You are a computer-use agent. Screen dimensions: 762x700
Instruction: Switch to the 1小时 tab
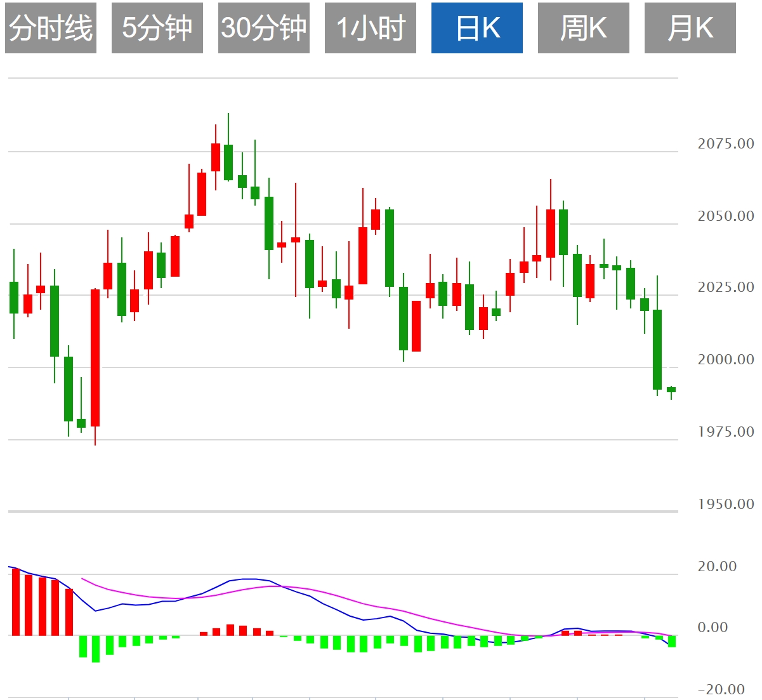click(371, 28)
